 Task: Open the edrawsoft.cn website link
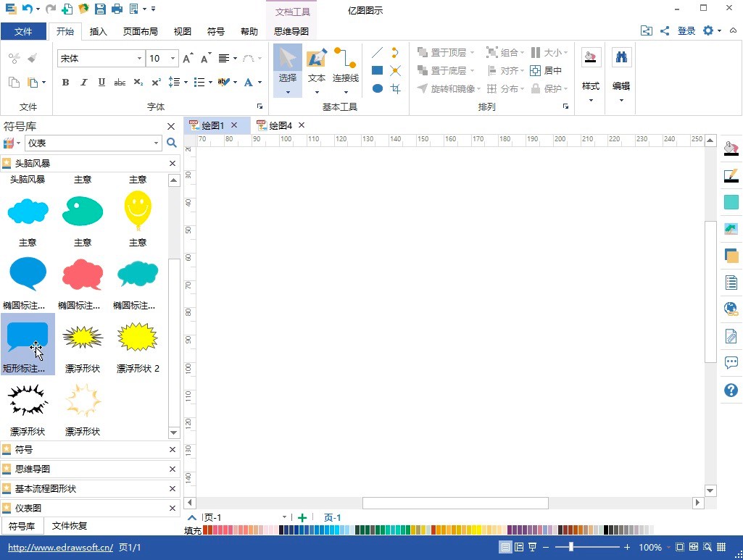tap(60, 548)
